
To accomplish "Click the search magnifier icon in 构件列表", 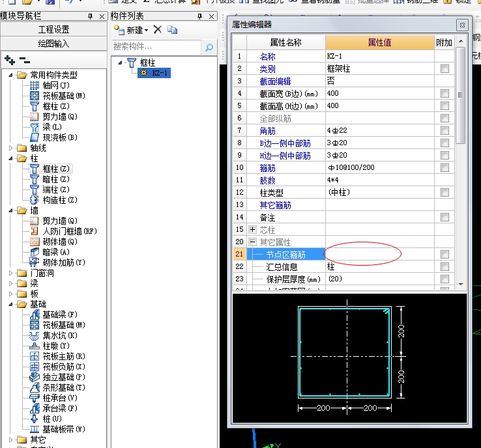I will 209,47.
